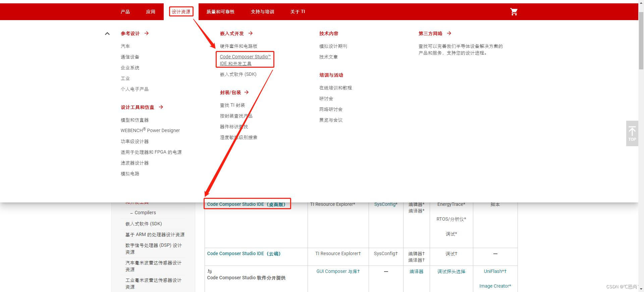644x292 pixels.
Task: Click the 企业系统 link
Action: pyautogui.click(x=130, y=68)
